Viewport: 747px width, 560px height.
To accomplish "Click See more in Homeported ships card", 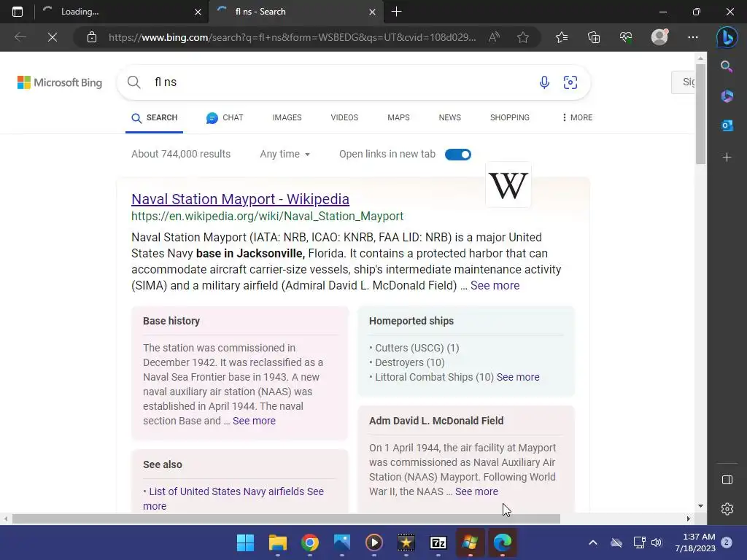I will (x=518, y=377).
